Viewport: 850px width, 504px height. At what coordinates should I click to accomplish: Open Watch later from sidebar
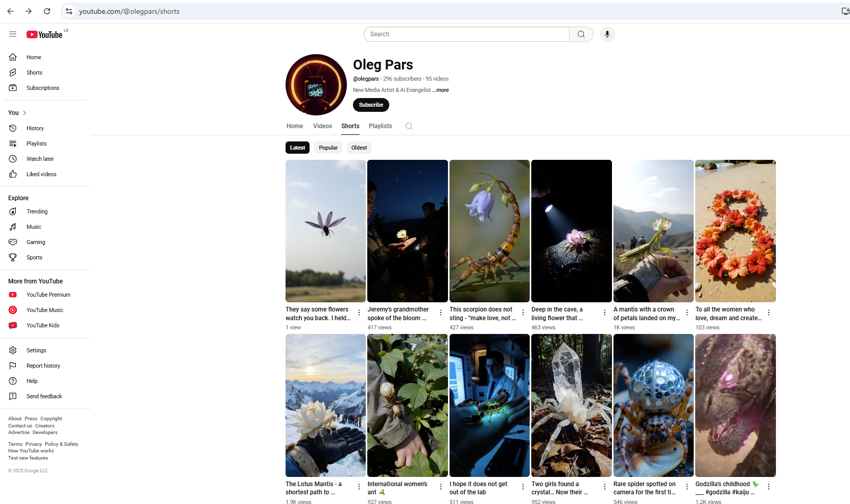point(40,159)
